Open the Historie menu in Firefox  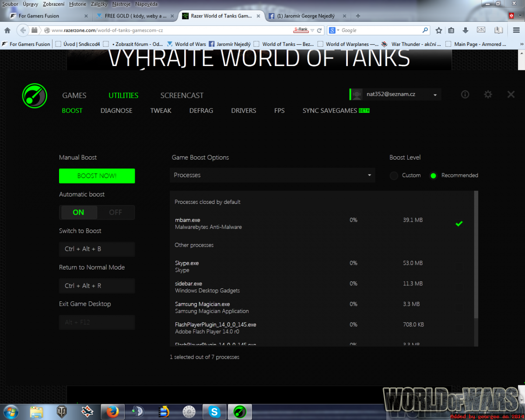(77, 4)
